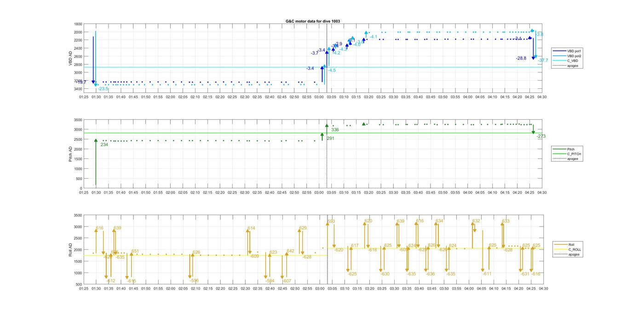This screenshot has width=644, height=319.
Task: Click the '336' pitch data label
Action: click(335, 130)
